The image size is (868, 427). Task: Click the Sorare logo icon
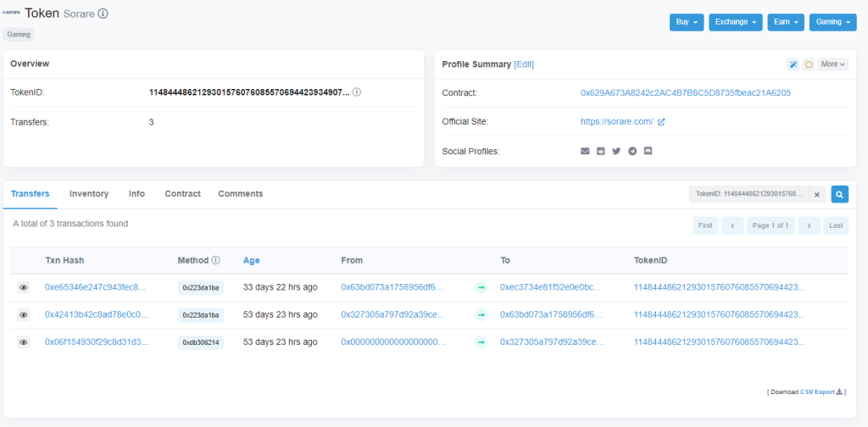pos(12,12)
